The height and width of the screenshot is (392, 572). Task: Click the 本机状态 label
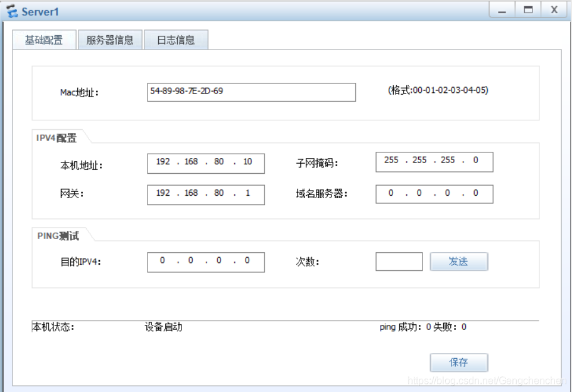[x=53, y=327]
